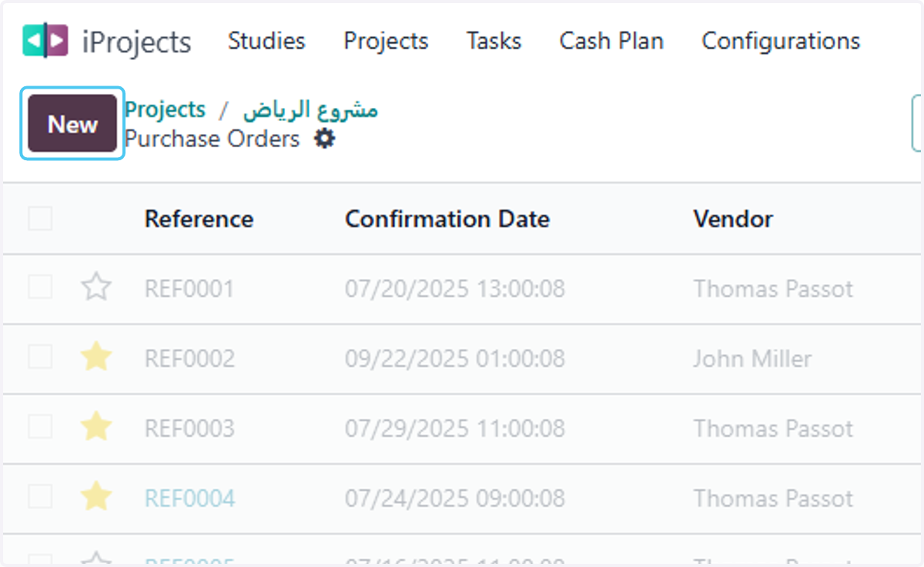This screenshot has height=567, width=924.
Task: Click the iProjects logo icon
Action: coord(45,41)
